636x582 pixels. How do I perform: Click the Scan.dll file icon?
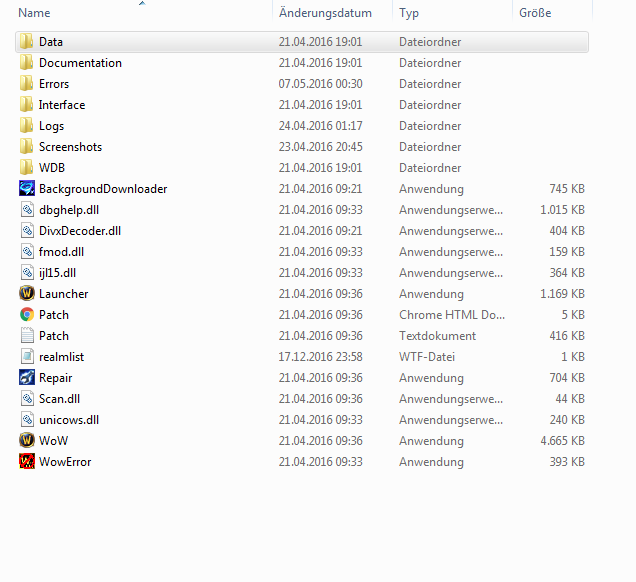[27, 399]
